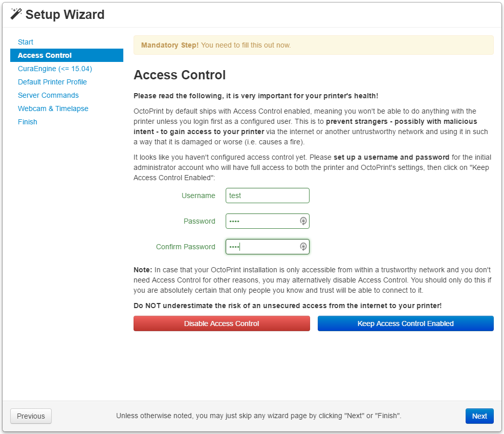The width and height of the screenshot is (504, 434).
Task: Click the red Disable Access Control button
Action: (x=222, y=323)
